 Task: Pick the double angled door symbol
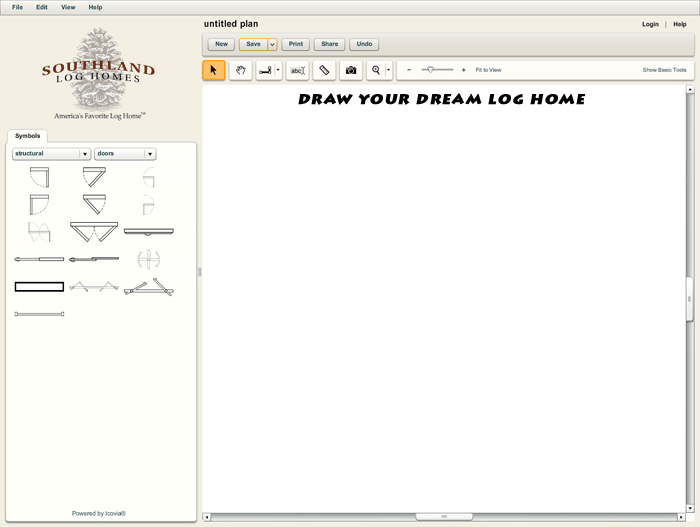pos(94,232)
